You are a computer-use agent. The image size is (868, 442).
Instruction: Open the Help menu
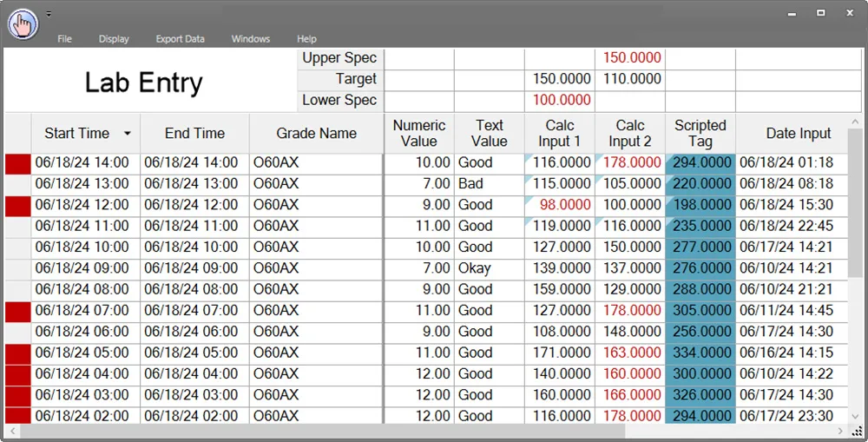[x=306, y=39]
